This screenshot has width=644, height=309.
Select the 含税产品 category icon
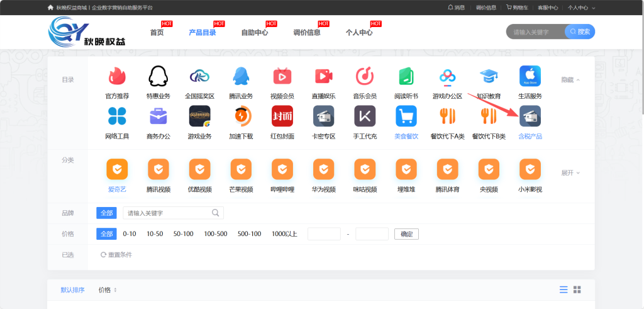pos(530,116)
